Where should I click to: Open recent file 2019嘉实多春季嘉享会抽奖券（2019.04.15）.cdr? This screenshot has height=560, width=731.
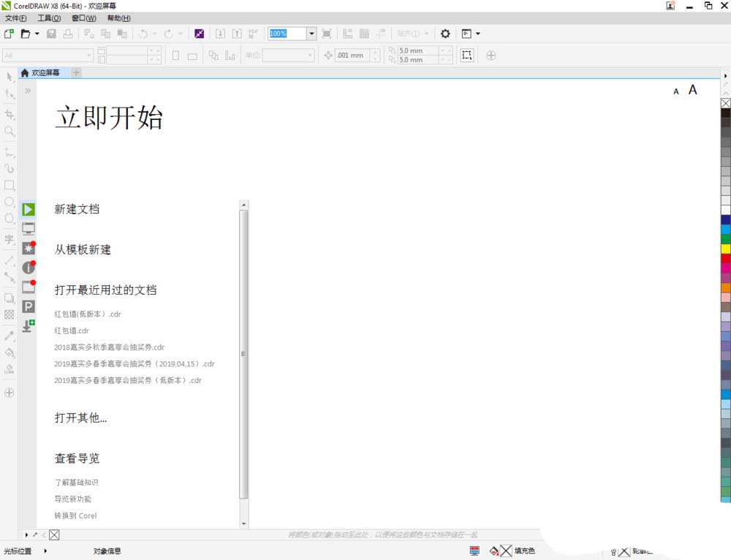[x=135, y=363]
